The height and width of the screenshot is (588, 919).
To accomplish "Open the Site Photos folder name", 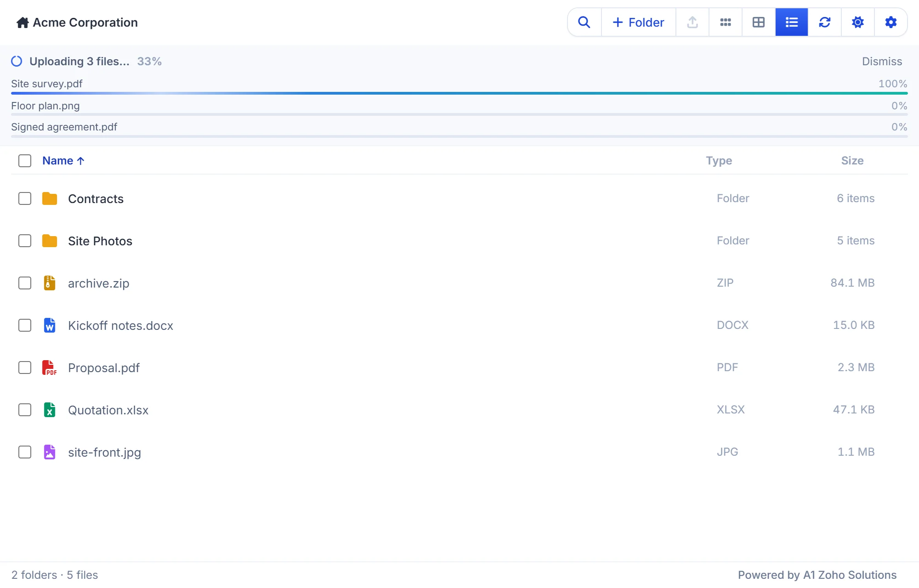I will click(100, 241).
